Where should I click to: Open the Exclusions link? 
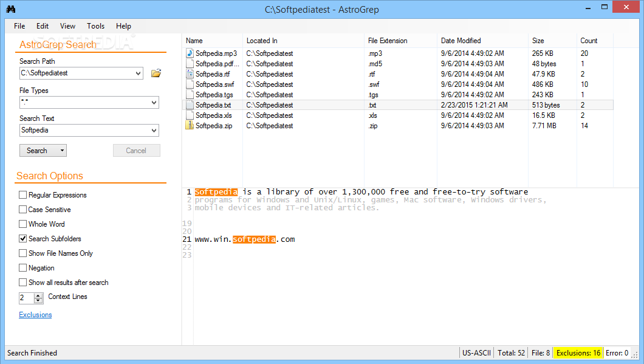pyautogui.click(x=35, y=315)
